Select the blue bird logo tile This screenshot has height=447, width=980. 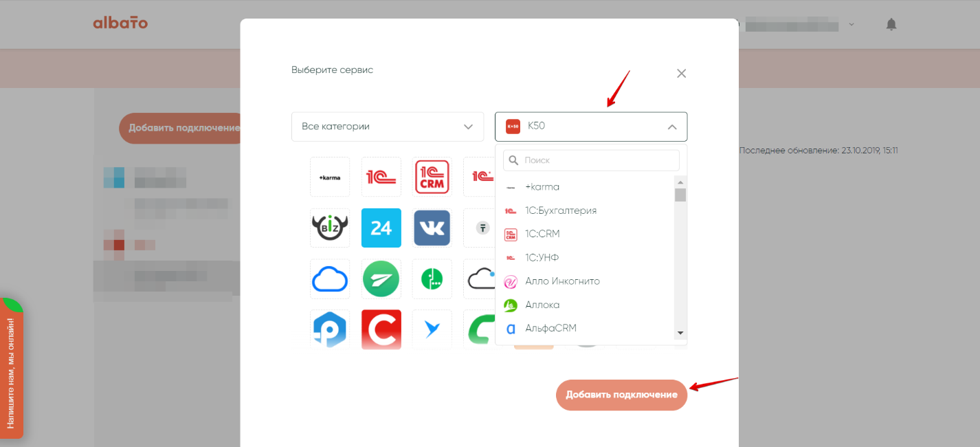(432, 329)
